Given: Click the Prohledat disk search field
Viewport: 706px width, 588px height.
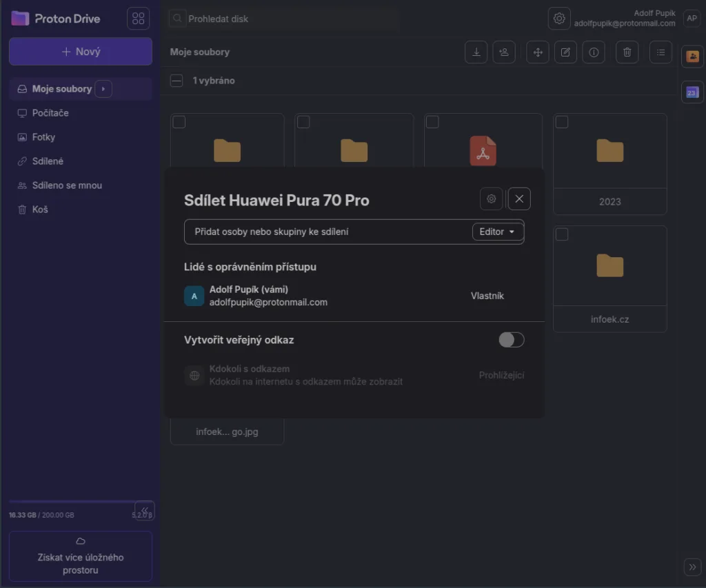Looking at the screenshot, I should coord(283,19).
